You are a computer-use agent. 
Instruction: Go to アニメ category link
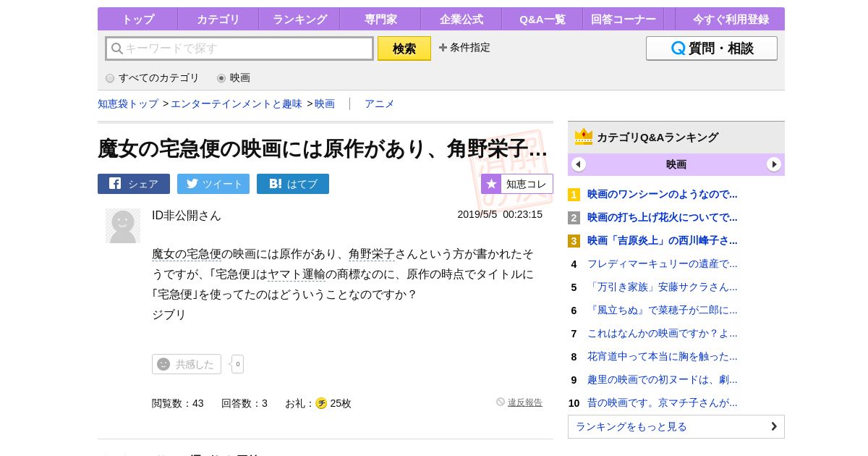pos(380,104)
